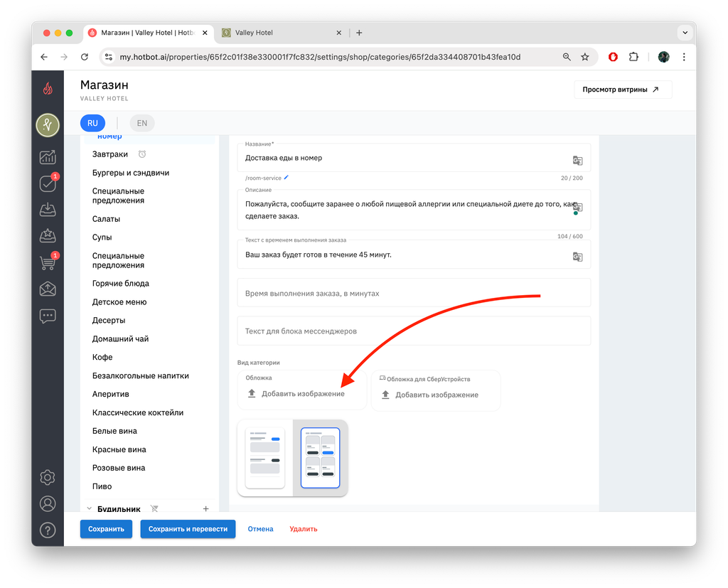
Task: Click the Opera-style red extension icon
Action: point(614,57)
